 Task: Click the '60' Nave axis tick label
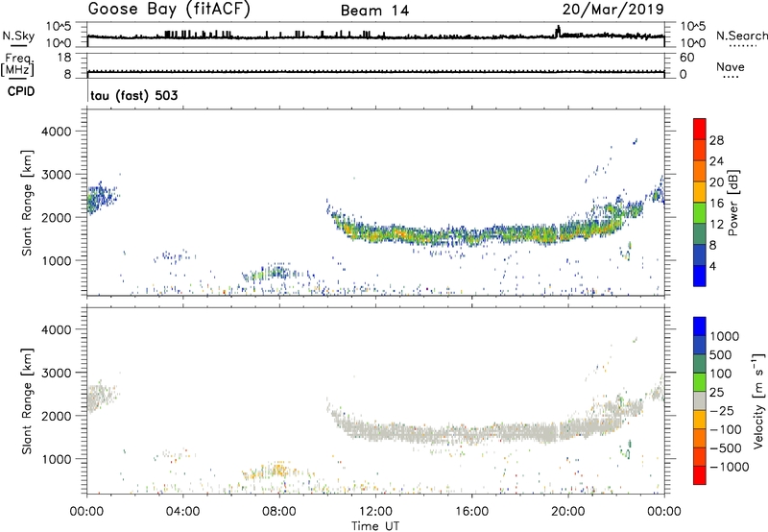[686, 58]
